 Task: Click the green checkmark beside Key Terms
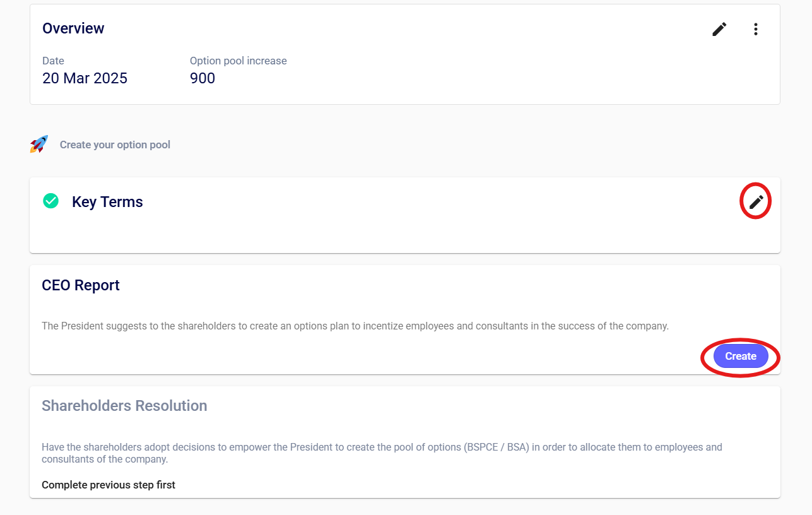(x=50, y=201)
